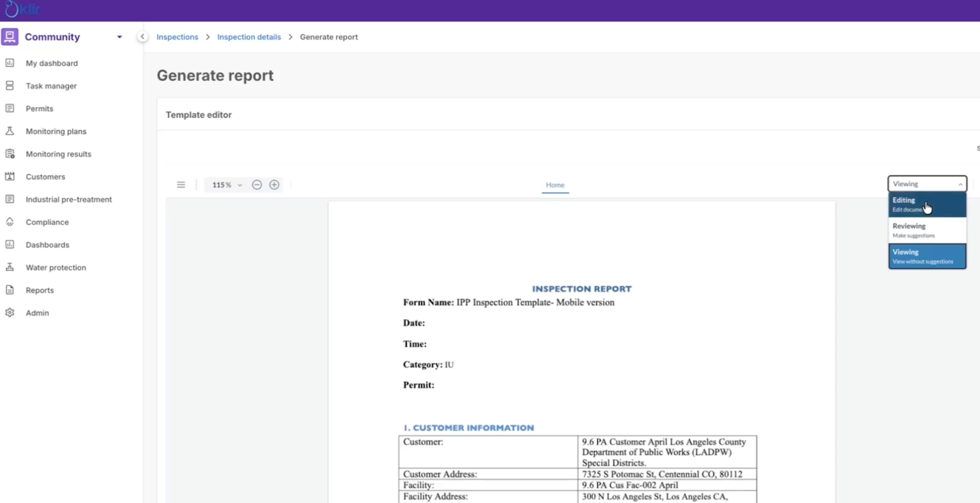Choose the Viewing mode option in the list
The height and width of the screenshot is (503, 980).
click(x=927, y=256)
